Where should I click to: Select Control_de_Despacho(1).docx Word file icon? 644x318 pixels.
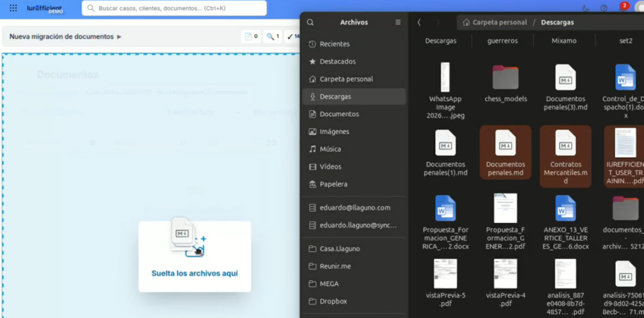[626, 77]
